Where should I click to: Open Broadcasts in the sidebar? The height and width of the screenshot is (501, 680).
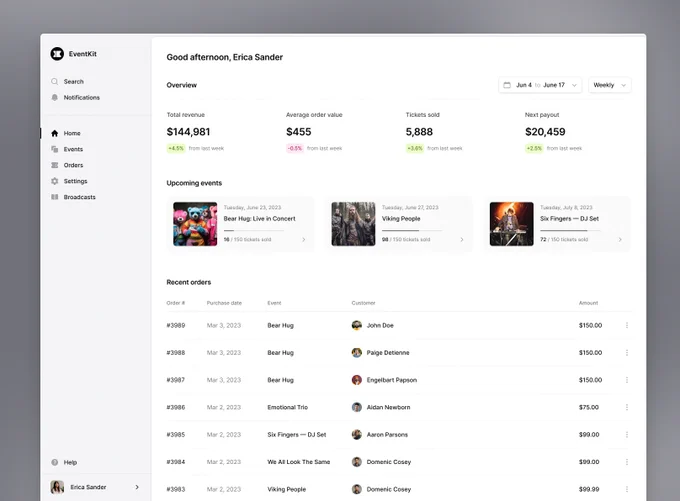coord(80,197)
